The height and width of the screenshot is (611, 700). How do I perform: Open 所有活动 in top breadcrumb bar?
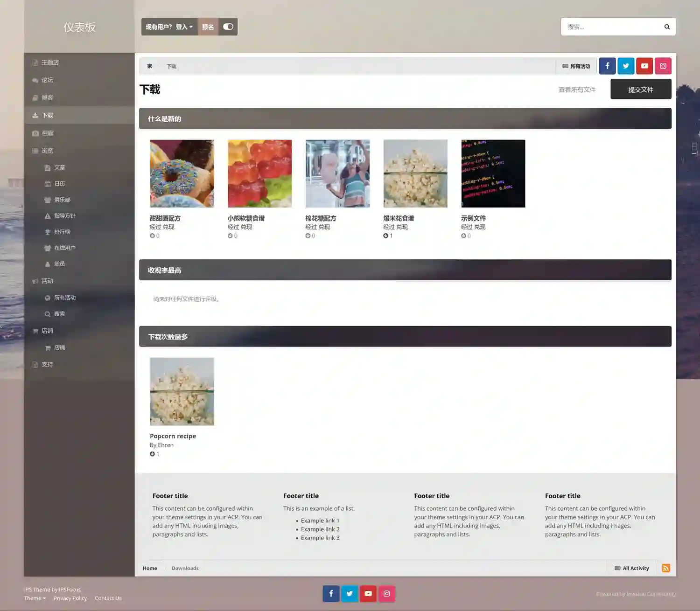[576, 66]
